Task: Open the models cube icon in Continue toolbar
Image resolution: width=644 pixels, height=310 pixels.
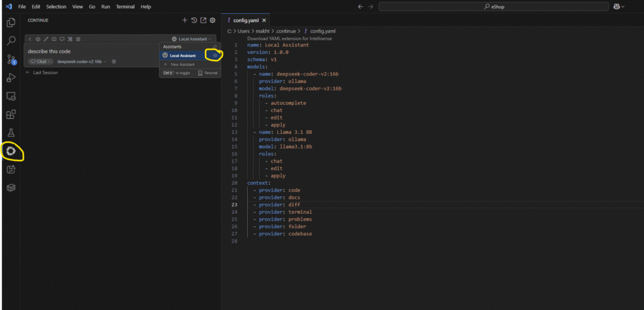Action: pyautogui.click(x=38, y=39)
